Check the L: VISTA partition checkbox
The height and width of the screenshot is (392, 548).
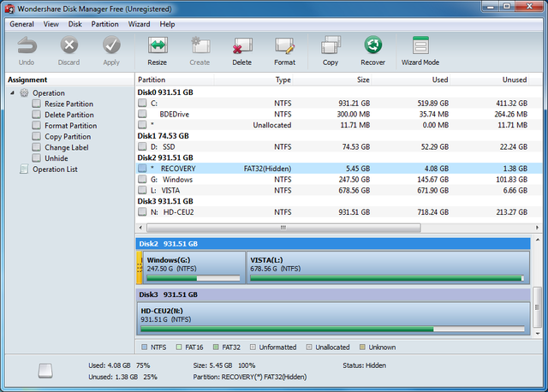(x=142, y=190)
